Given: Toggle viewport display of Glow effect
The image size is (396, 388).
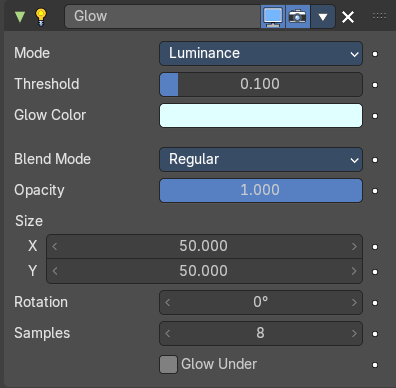Looking at the screenshot, I should 273,16.
